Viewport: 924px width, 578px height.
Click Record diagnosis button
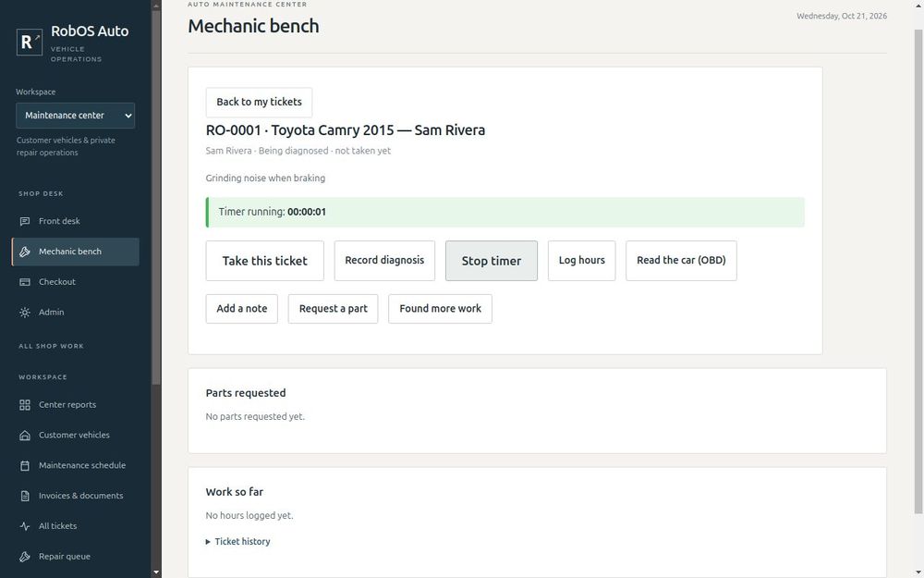[x=384, y=261]
